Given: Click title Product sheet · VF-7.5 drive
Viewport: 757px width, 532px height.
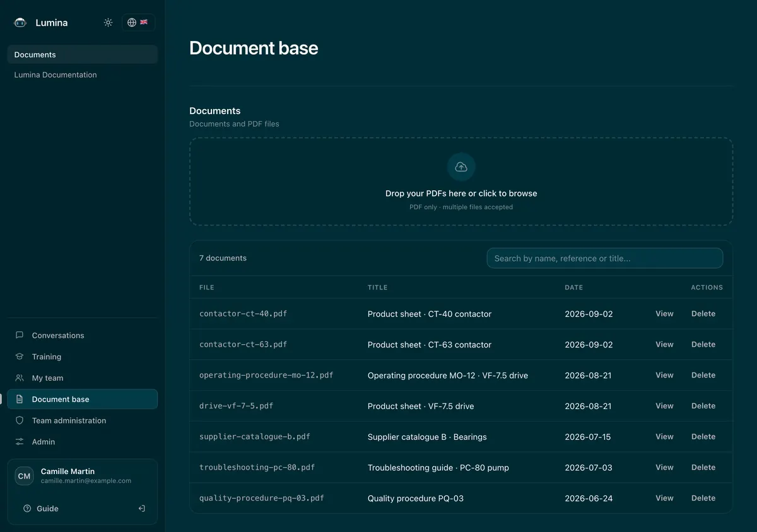Looking at the screenshot, I should [x=421, y=406].
